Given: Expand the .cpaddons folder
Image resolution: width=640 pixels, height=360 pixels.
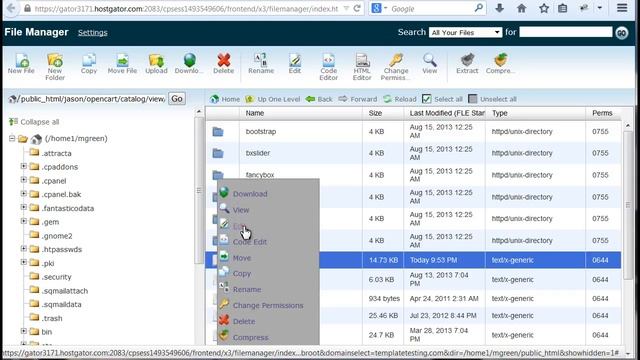Looking at the screenshot, I should click(24, 166).
